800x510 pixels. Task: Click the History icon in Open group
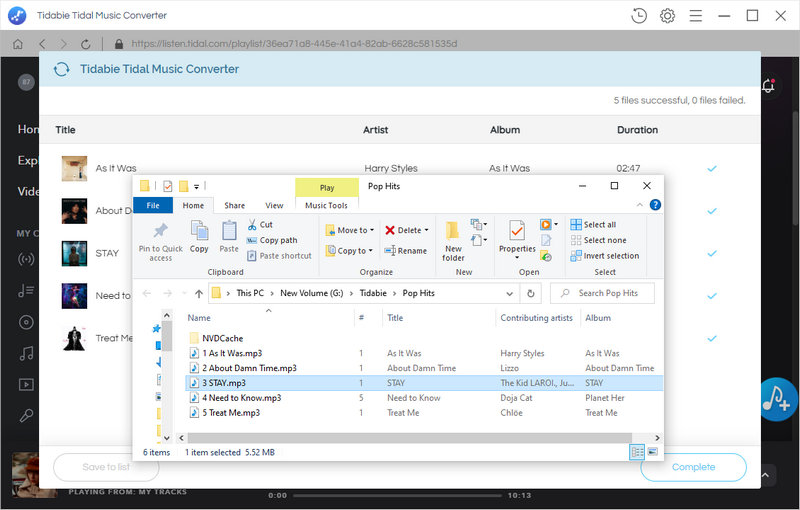tap(546, 256)
